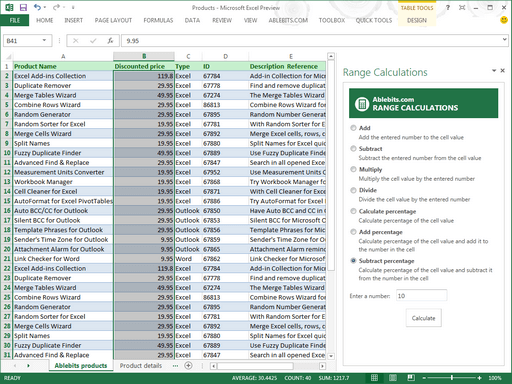Image resolution: width=512 pixels, height=384 pixels.
Task: Click zoom in plus icon
Action: [479, 378]
